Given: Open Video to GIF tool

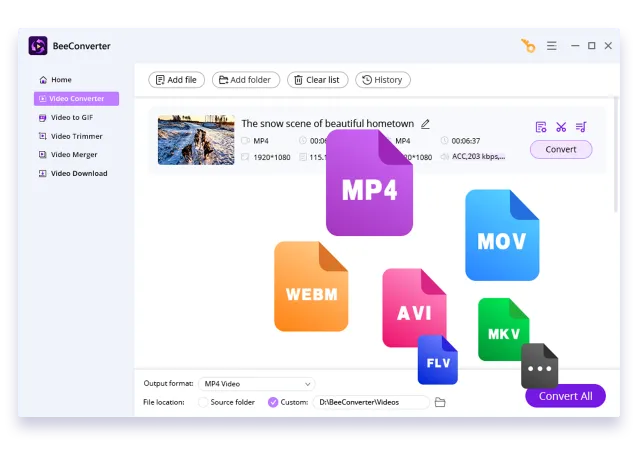Looking at the screenshot, I should pos(66,118).
